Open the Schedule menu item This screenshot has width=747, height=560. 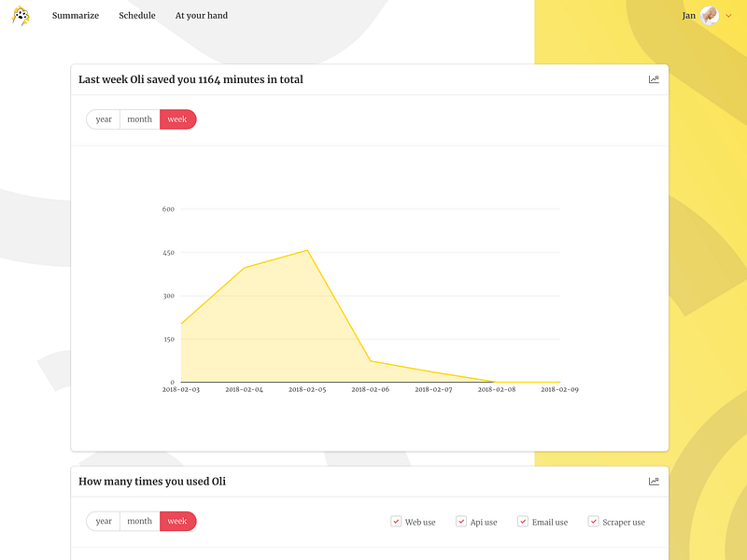coord(137,15)
